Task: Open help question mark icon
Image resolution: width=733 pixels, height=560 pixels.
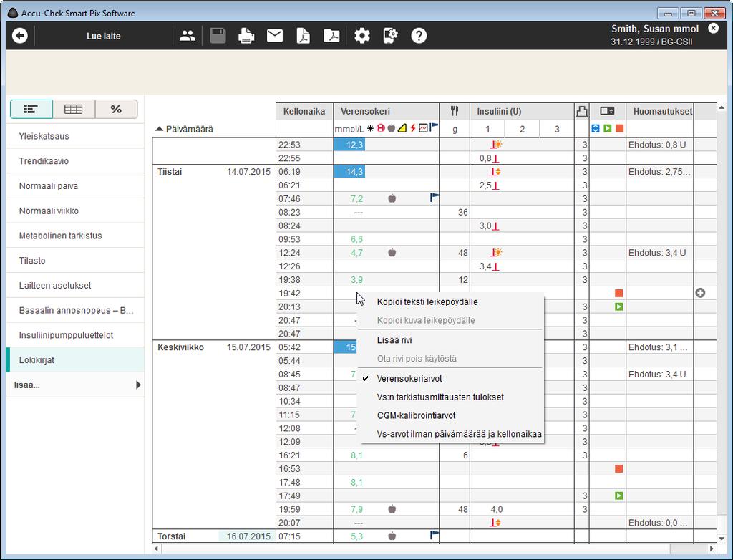Action: pos(419,36)
